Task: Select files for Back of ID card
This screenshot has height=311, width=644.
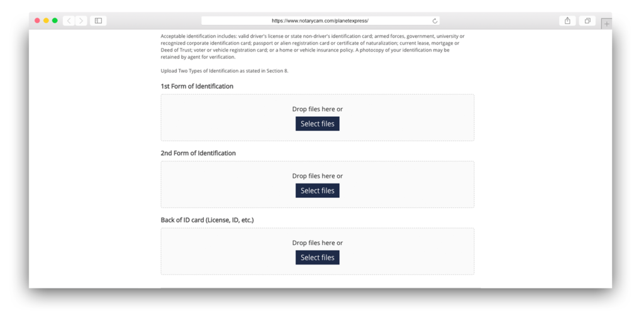Action: pos(318,258)
